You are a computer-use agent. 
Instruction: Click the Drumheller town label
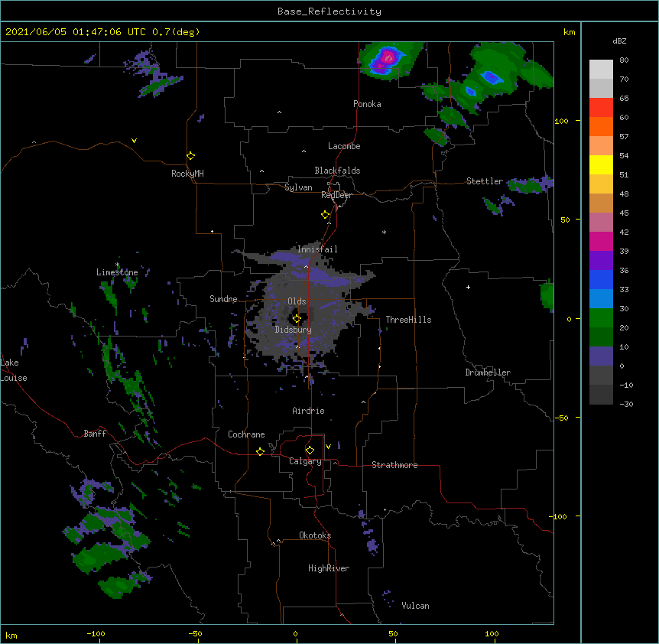(488, 372)
